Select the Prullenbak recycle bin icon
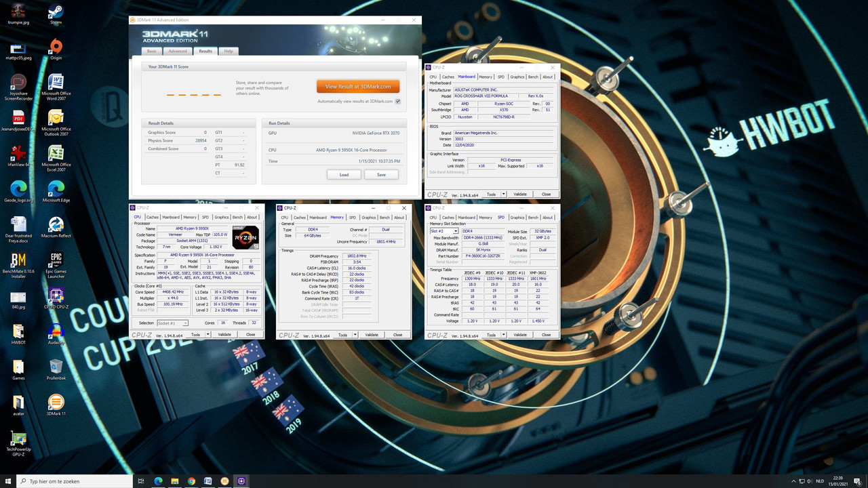 click(56, 369)
